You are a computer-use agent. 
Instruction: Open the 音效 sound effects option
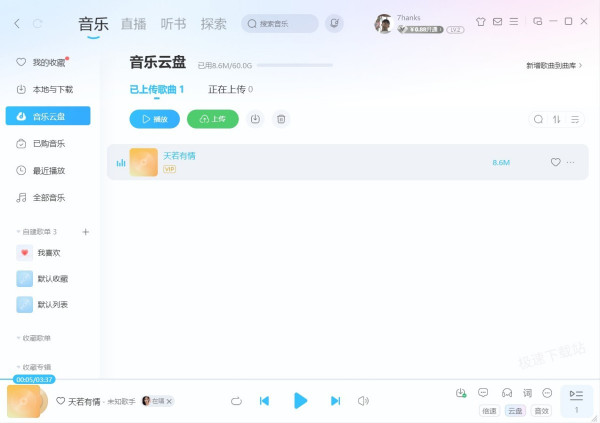pos(541,411)
